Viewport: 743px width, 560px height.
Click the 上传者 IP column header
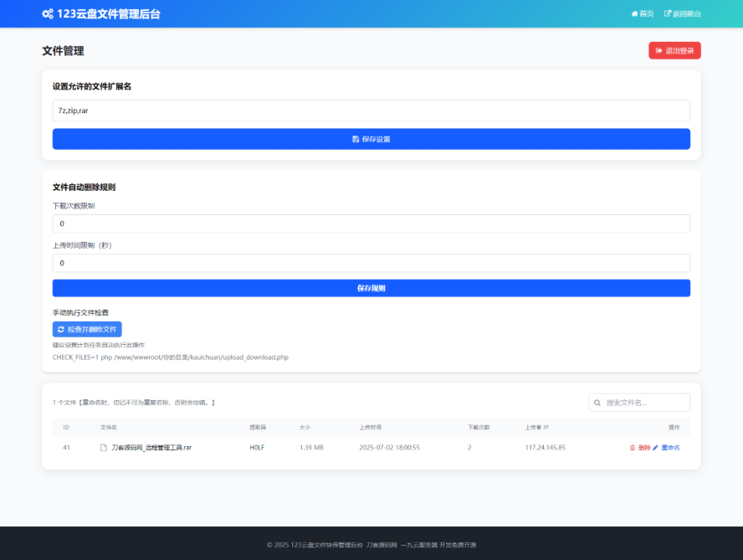[x=536, y=427]
